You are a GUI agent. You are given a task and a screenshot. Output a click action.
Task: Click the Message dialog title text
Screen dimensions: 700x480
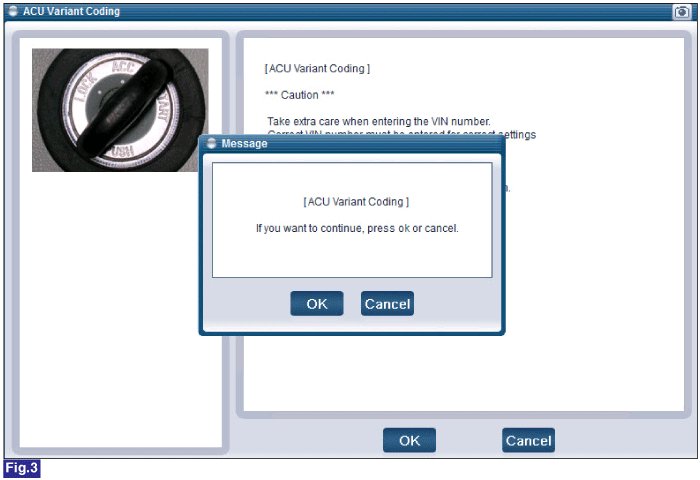(244, 143)
